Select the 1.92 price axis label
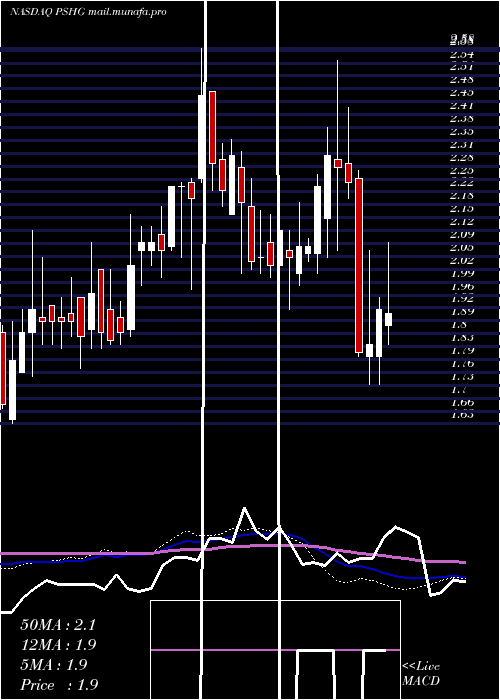The height and width of the screenshot is (700, 500). click(x=462, y=298)
